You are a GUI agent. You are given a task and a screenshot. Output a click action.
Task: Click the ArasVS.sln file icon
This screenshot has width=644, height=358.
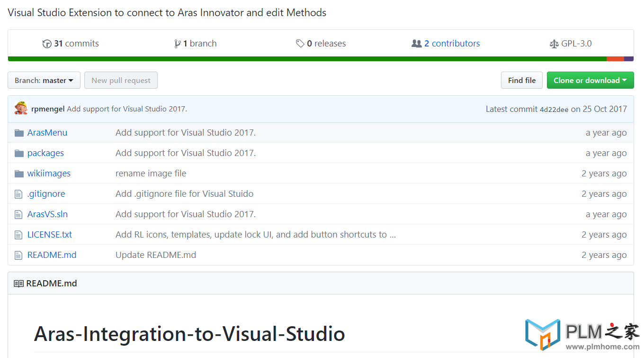pyautogui.click(x=18, y=214)
